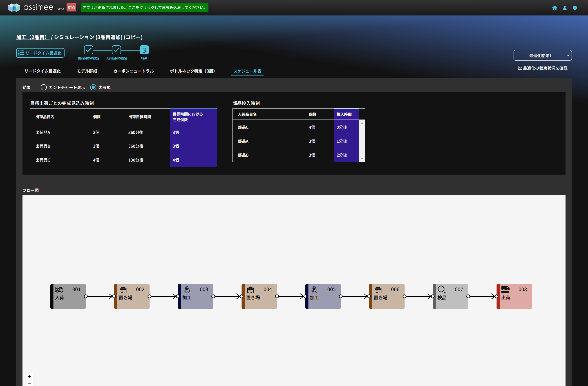Zoom in the flow diagram with plus
Screen dimensions: 588x386
(x=29, y=376)
